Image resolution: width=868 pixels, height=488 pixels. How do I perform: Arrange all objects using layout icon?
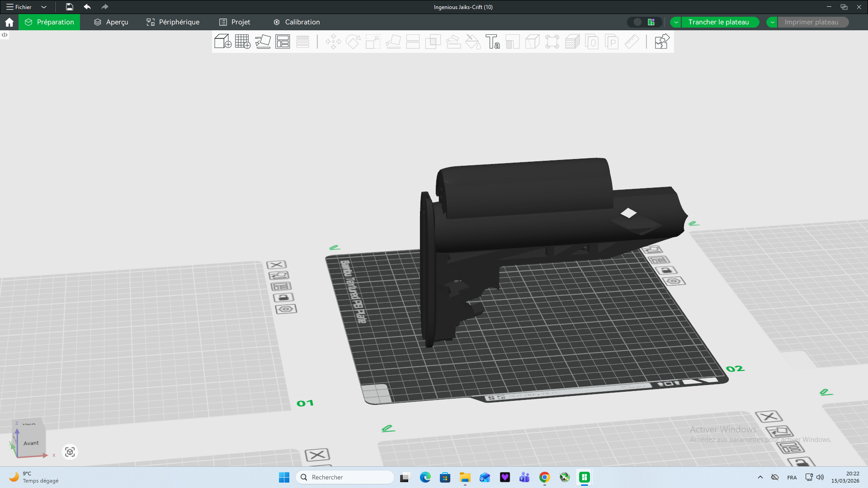283,42
